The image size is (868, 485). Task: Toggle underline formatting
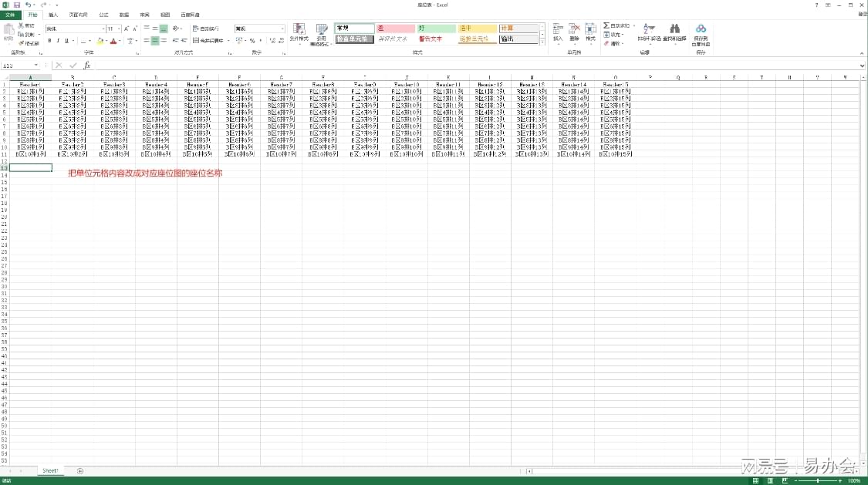click(x=66, y=41)
